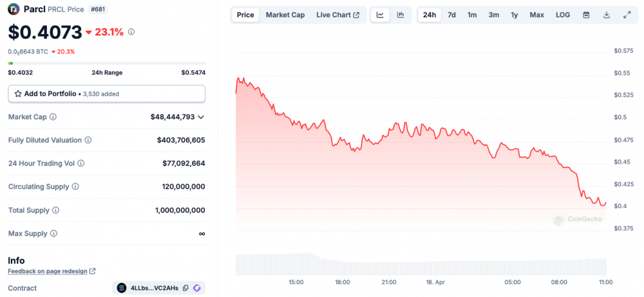Expand the Market Cap value chevron
Screen dimensions: 644x297
coord(201,117)
